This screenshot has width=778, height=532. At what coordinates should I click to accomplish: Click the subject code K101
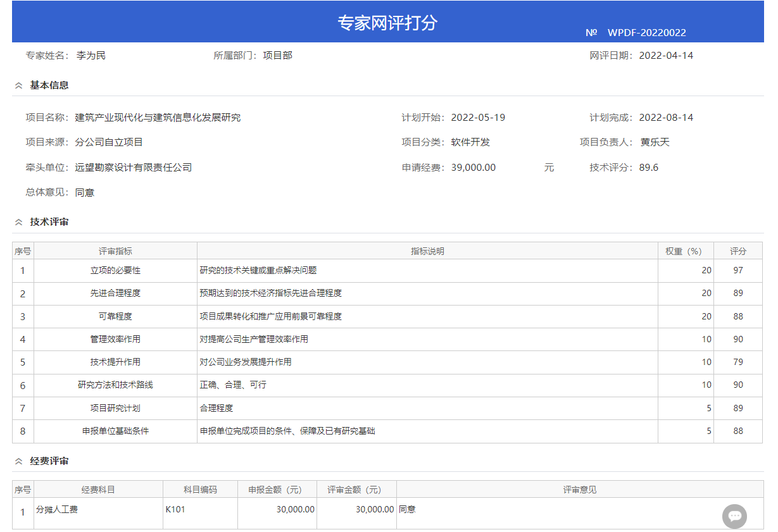point(175,509)
